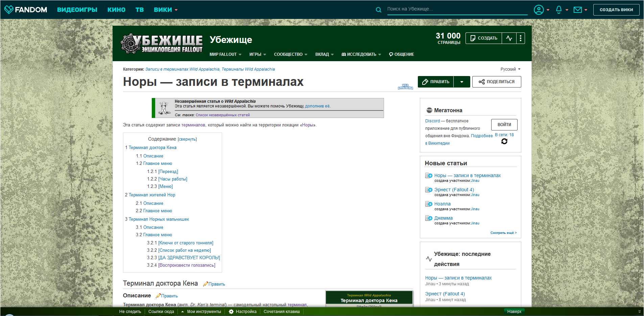Viewport: 644px width, 316px height.
Task: Expand the ИССЛЕДОВАТЬ menu
Action: [x=361, y=54]
